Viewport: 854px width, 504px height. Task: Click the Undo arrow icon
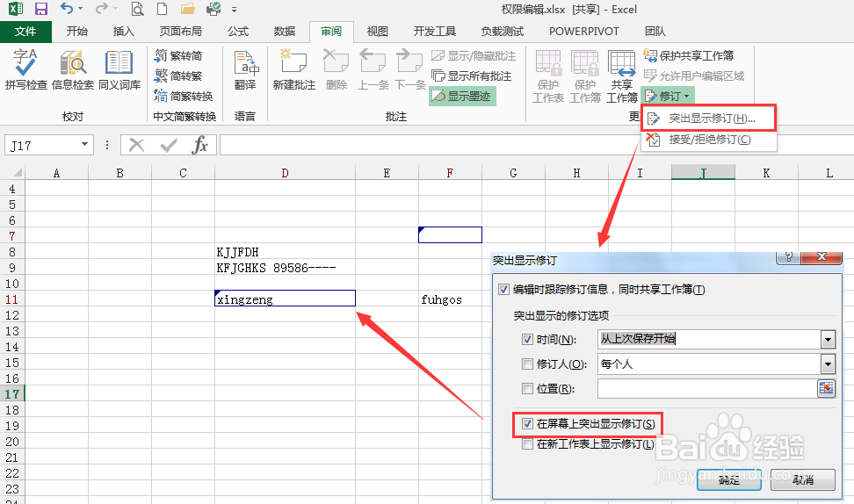[x=67, y=9]
